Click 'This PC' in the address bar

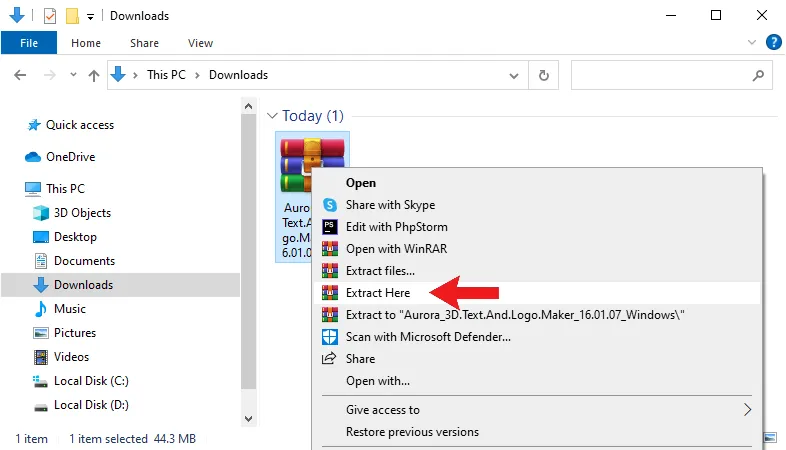tap(166, 75)
